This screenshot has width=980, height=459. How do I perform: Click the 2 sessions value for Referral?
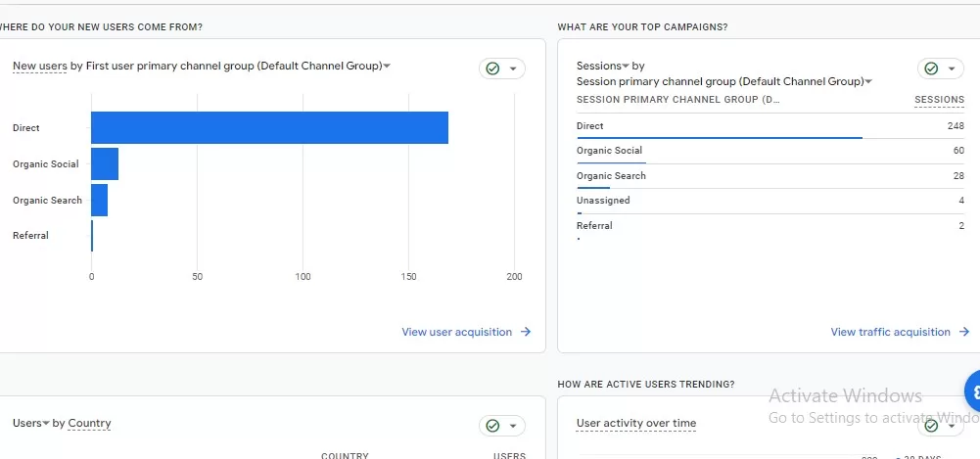[961, 225]
